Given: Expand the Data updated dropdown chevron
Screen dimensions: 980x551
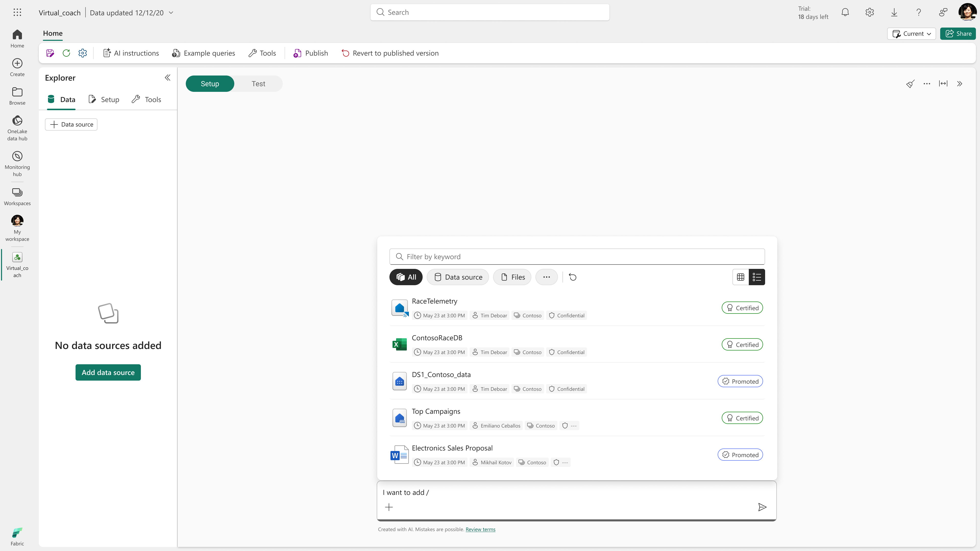Looking at the screenshot, I should 171,12.
